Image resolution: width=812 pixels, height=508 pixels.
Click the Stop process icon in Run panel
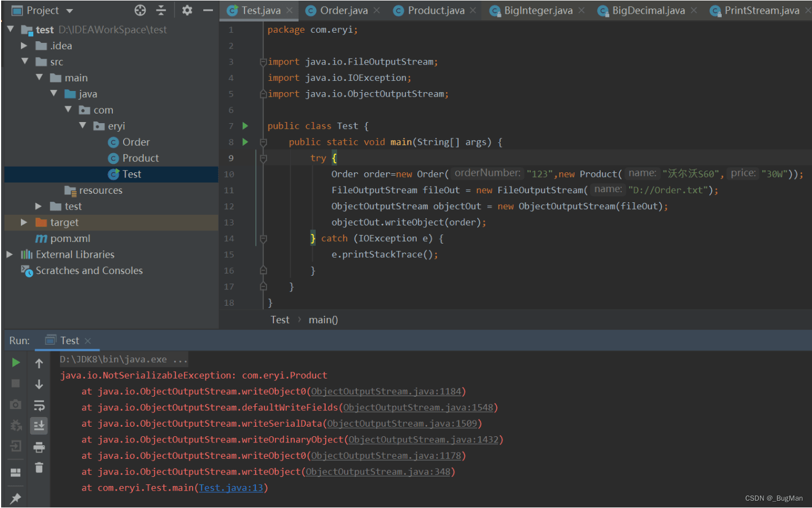16,384
